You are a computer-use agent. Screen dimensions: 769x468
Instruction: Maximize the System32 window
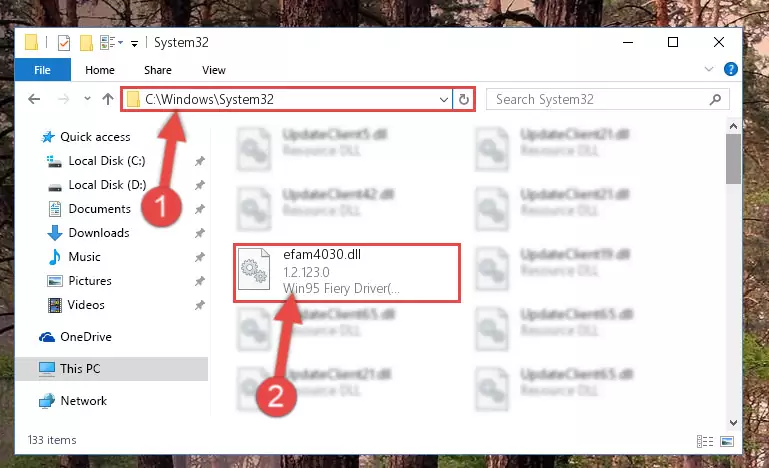673,42
